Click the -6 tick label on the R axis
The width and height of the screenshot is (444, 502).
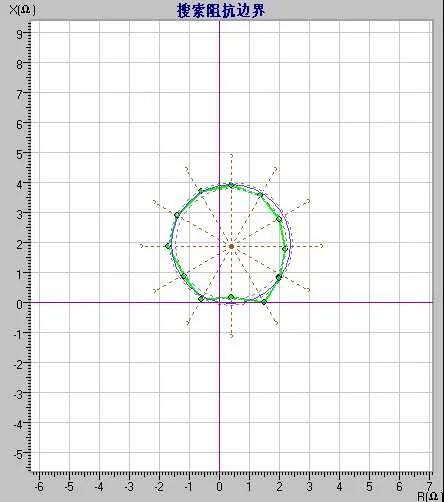[39, 487]
